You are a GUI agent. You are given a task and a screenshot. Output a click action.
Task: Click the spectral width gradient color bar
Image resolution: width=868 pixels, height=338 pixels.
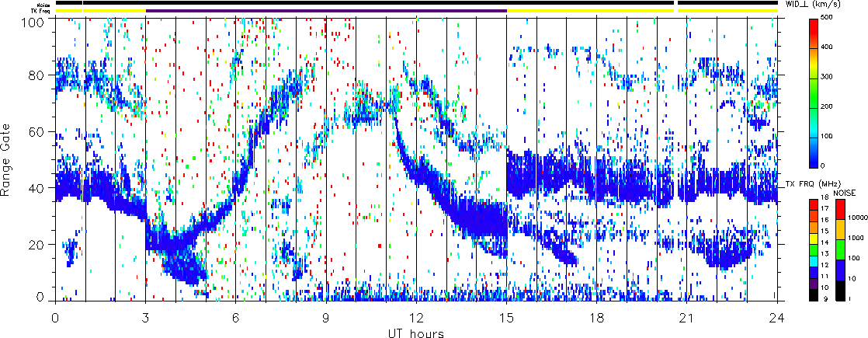click(813, 94)
